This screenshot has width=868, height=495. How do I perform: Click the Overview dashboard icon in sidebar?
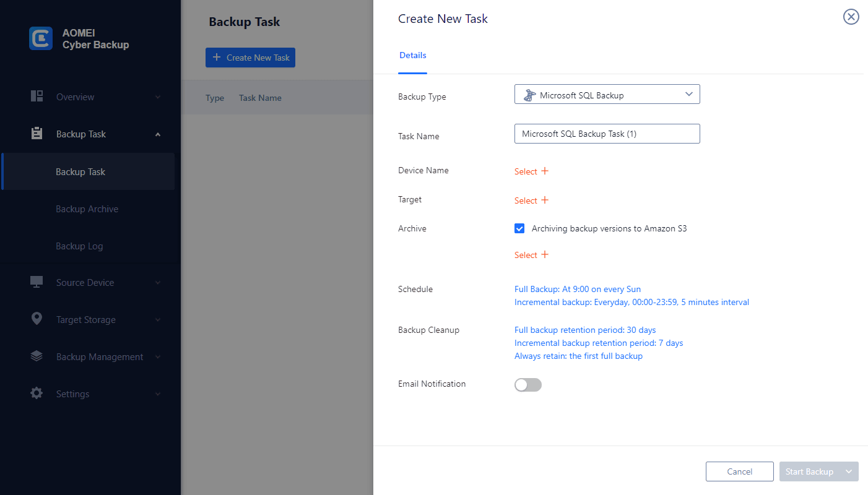pyautogui.click(x=37, y=97)
